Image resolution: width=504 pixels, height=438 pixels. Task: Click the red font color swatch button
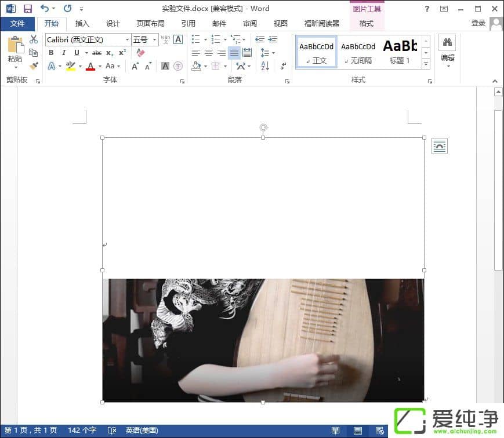90,67
